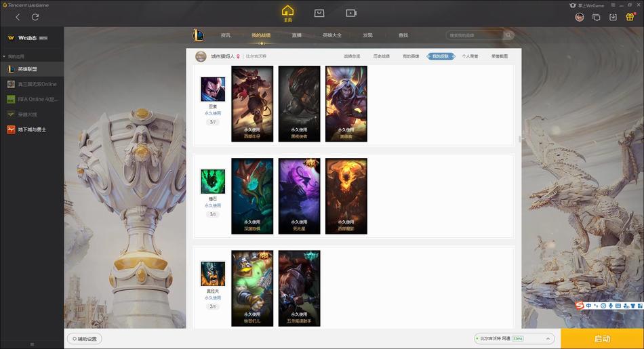
Task: Switch to the 英雄大全 nav tab
Action: (332, 35)
